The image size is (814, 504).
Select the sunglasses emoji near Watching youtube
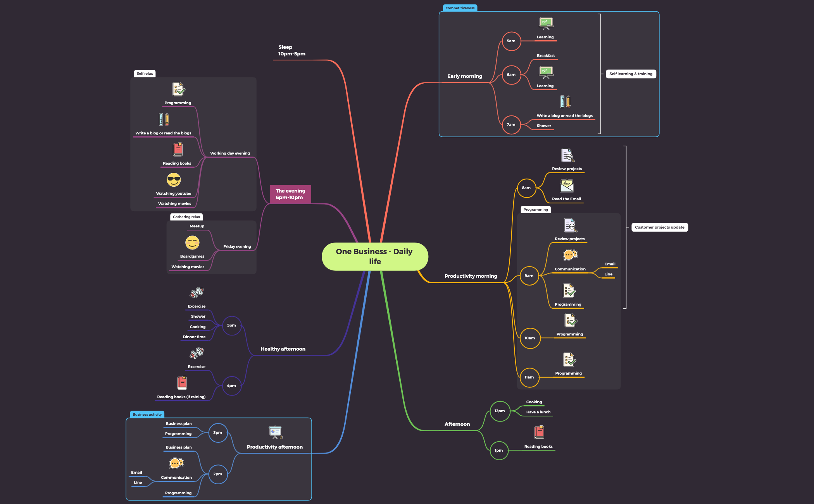tap(174, 180)
